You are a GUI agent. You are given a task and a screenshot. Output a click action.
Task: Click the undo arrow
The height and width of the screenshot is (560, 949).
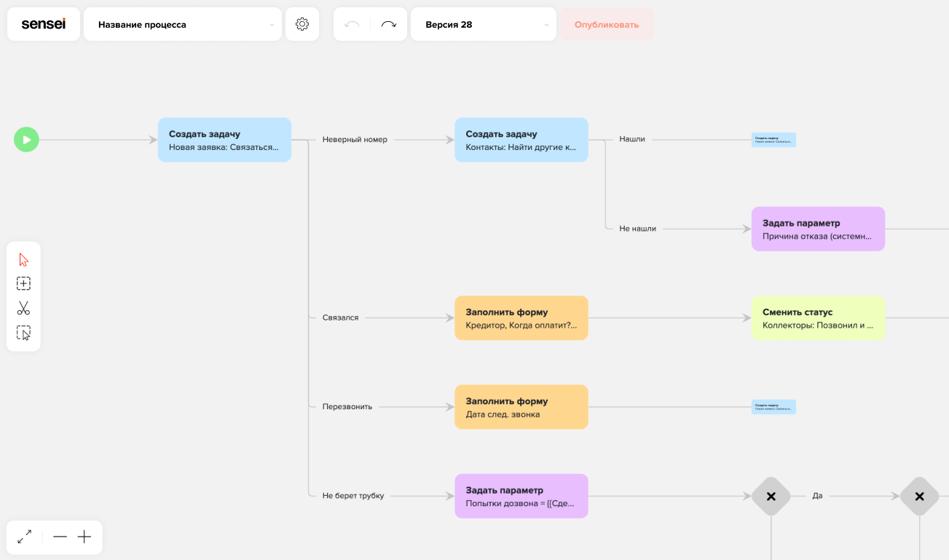click(x=352, y=24)
